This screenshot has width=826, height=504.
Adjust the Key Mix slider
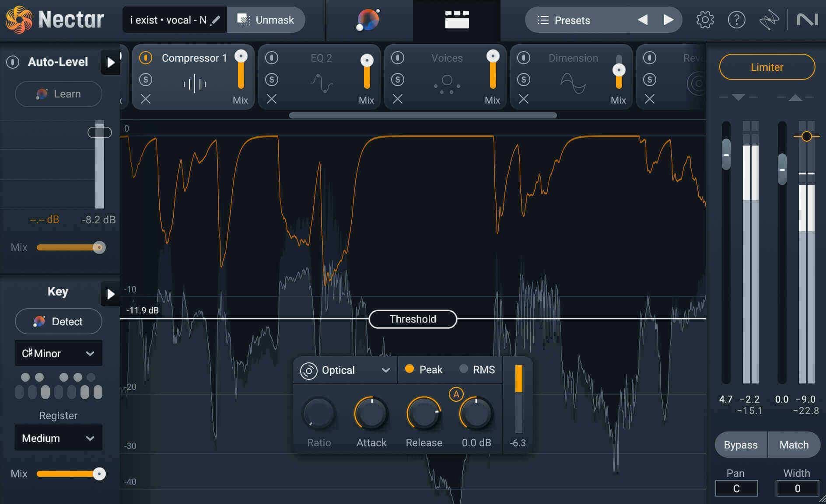[71, 474]
